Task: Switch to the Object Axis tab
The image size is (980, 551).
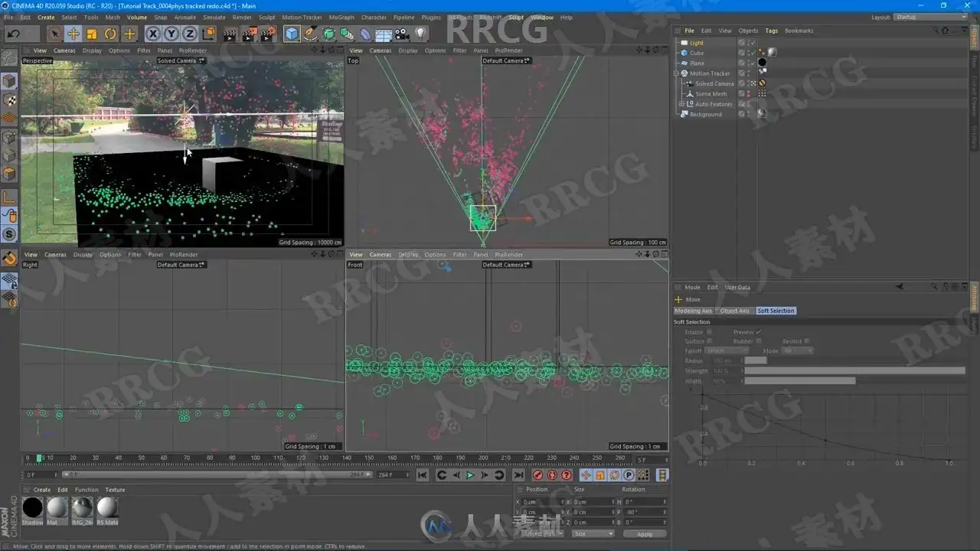Action: (x=735, y=311)
